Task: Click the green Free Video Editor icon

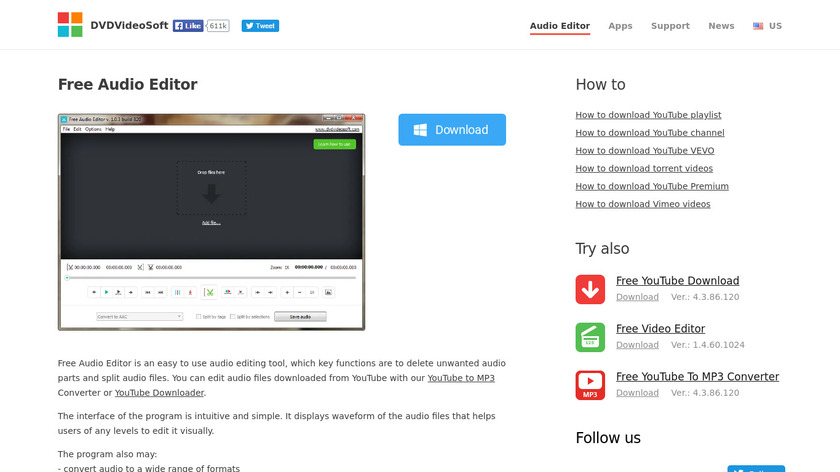Action: point(590,338)
